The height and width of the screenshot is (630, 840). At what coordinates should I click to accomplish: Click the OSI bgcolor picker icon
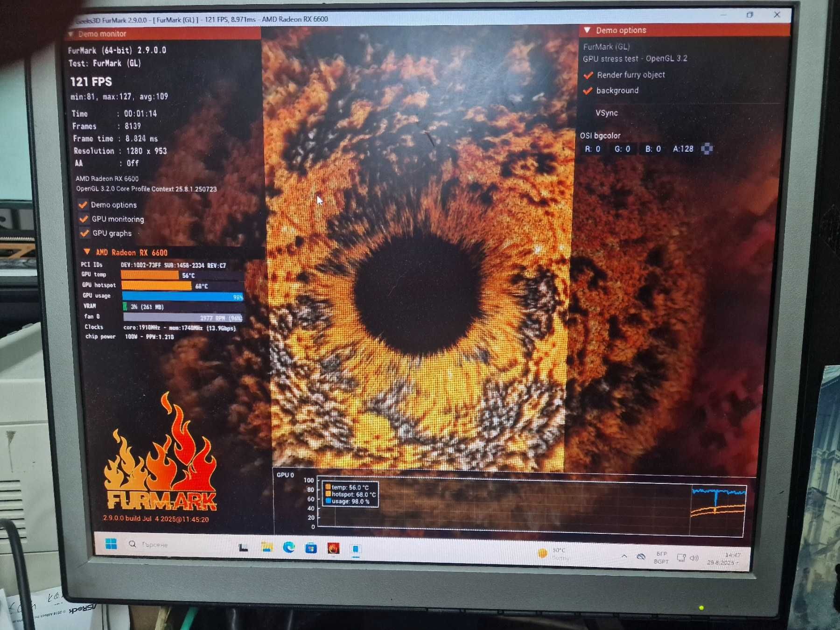707,149
